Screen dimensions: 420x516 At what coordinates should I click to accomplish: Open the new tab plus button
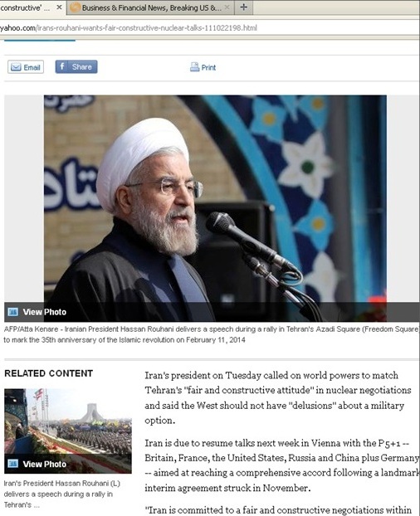pyautogui.click(x=243, y=7)
